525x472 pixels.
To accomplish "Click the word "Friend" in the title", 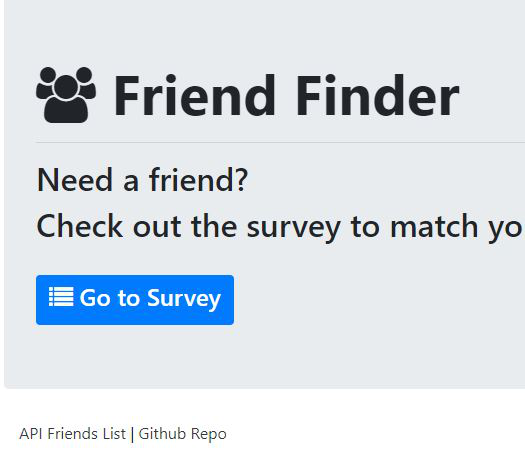I will click(195, 96).
